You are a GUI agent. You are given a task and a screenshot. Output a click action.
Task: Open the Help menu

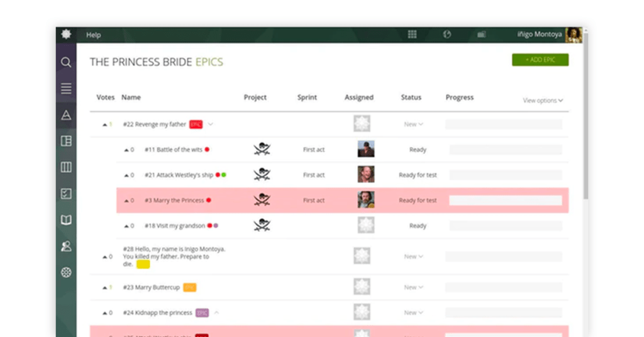[93, 35]
